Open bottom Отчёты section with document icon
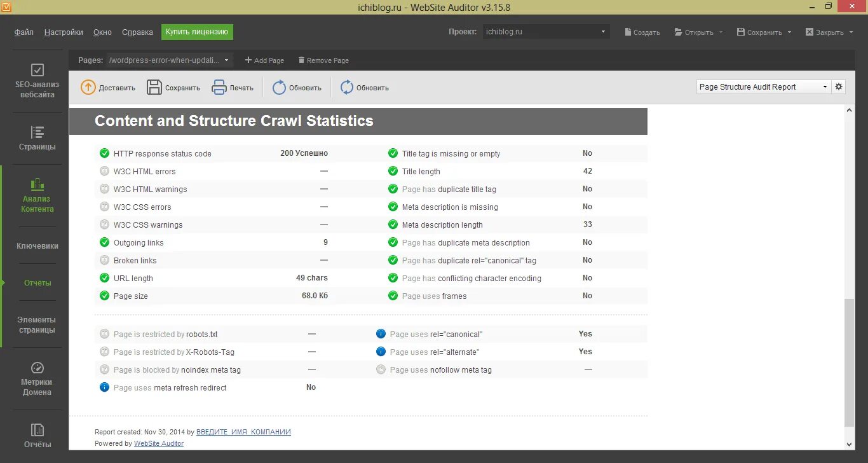Screen dimensions: 868x463 37,436
